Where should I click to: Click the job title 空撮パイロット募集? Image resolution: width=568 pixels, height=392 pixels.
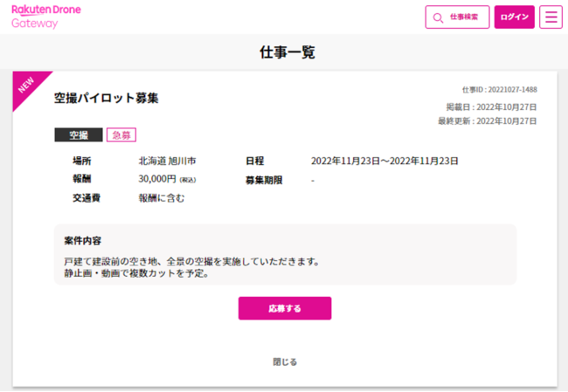(107, 98)
